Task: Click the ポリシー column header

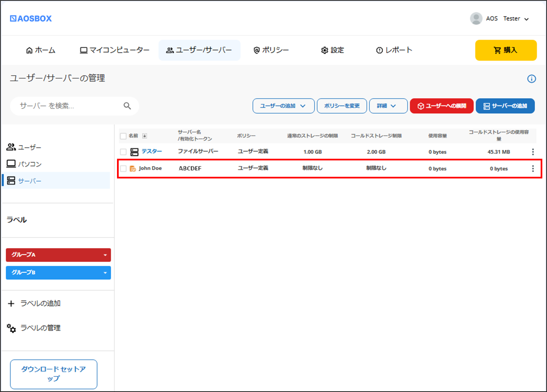Action: coord(246,136)
